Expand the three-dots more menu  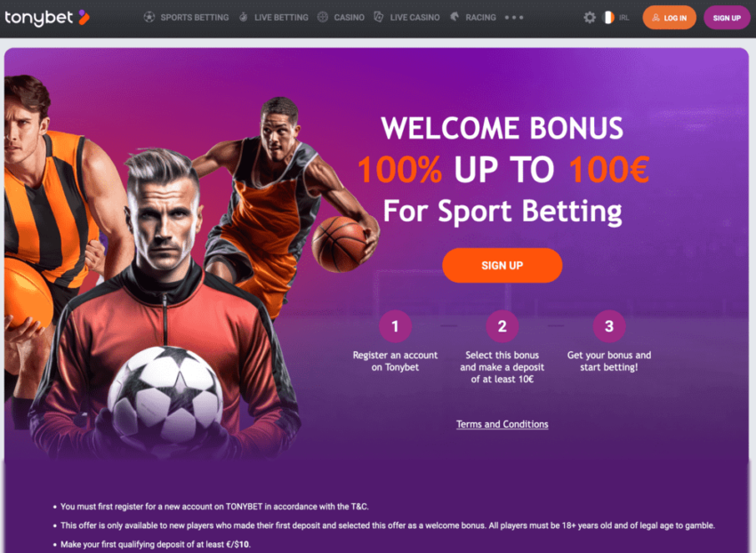coord(514,18)
